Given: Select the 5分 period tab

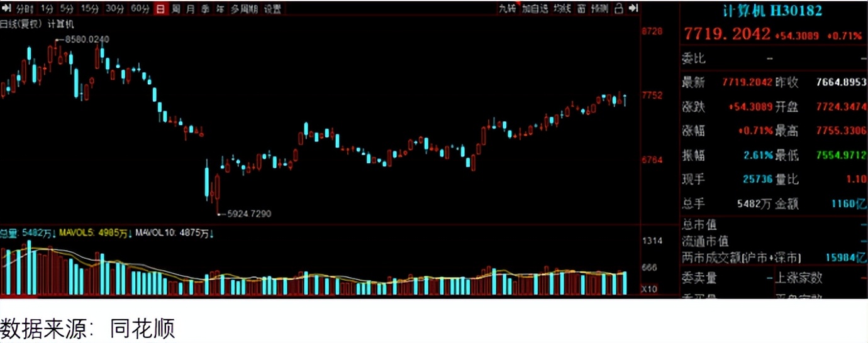Looking at the screenshot, I should coord(67,9).
